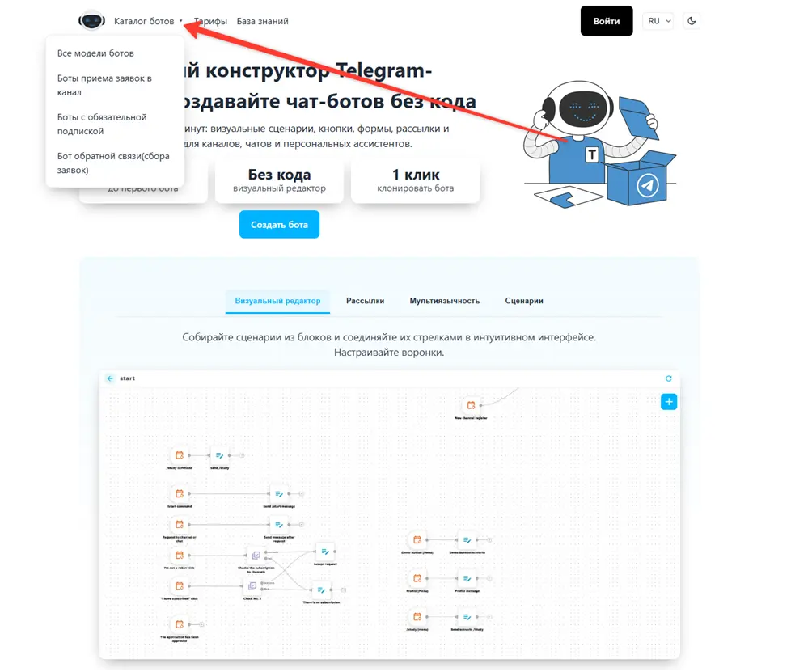This screenshot has width=791, height=672.
Task: Select the Check No. 2 condition node
Action: (x=252, y=586)
